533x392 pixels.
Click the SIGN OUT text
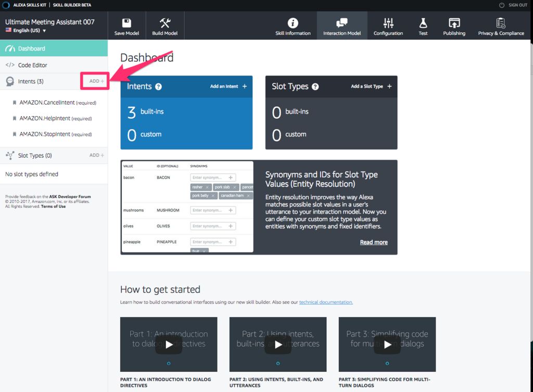click(x=518, y=5)
